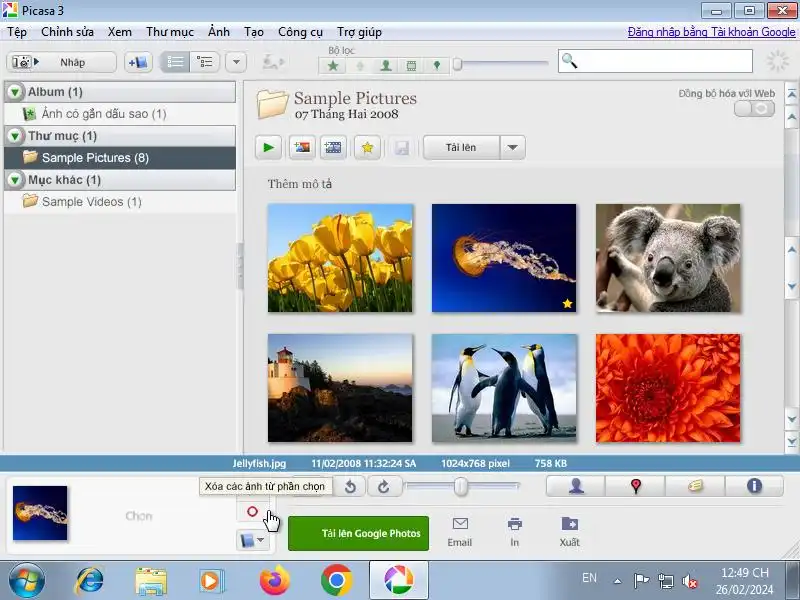Screen dimensions: 800x600
Task: Show the People panel
Action: (x=576, y=486)
